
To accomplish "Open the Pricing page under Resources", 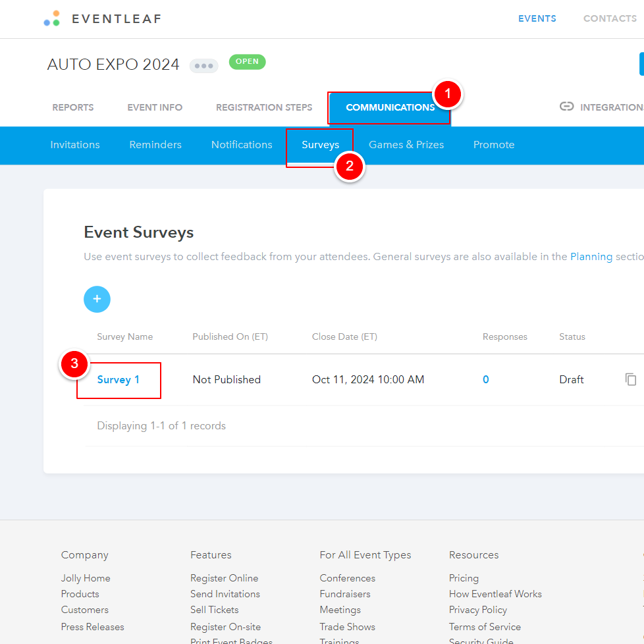I will pyautogui.click(x=464, y=577).
